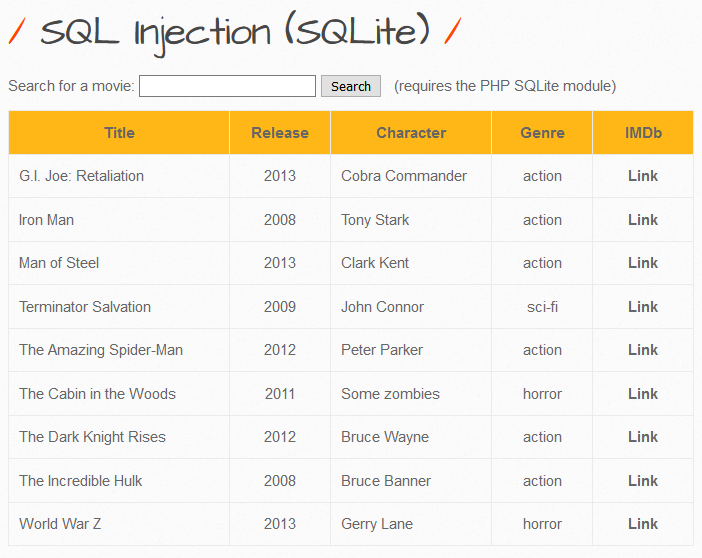702x558 pixels.
Task: Open IMDb link for Man of Steel
Action: (x=643, y=263)
